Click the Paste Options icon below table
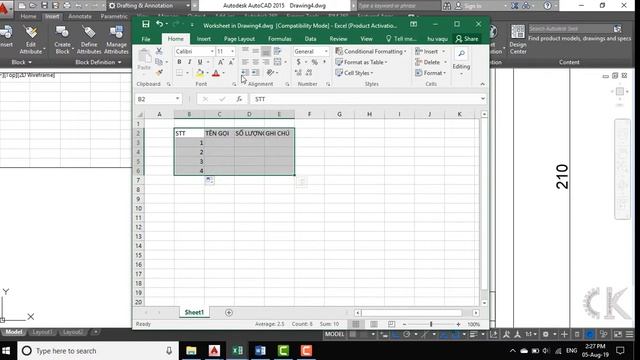Viewport: 640px width, 360px height. 209,180
